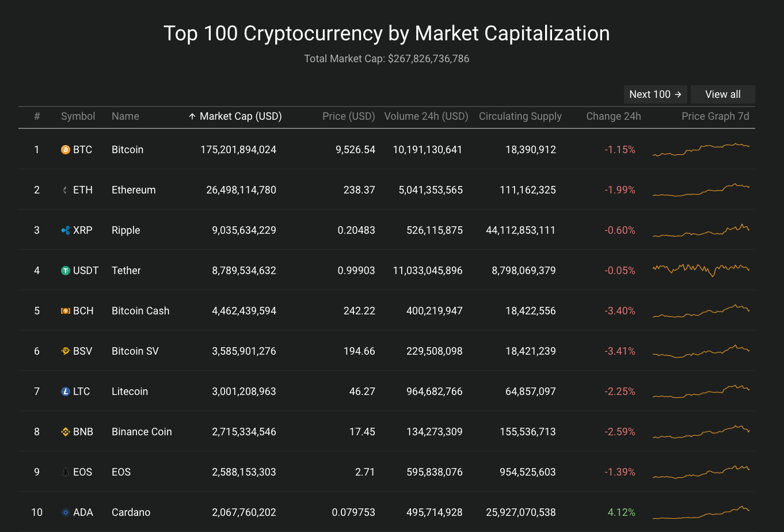Click Bitcoin Cash price 242.22
784x532 pixels.
pyautogui.click(x=359, y=311)
